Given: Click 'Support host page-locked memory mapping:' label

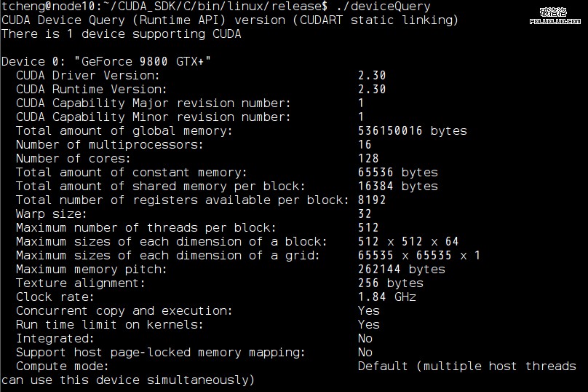Looking at the screenshot, I should coord(161,353).
